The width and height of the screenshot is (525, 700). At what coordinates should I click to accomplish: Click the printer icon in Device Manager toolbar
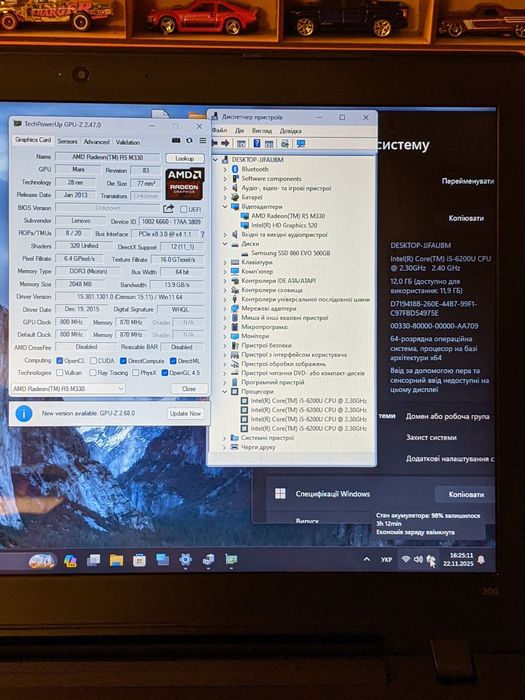click(x=284, y=143)
